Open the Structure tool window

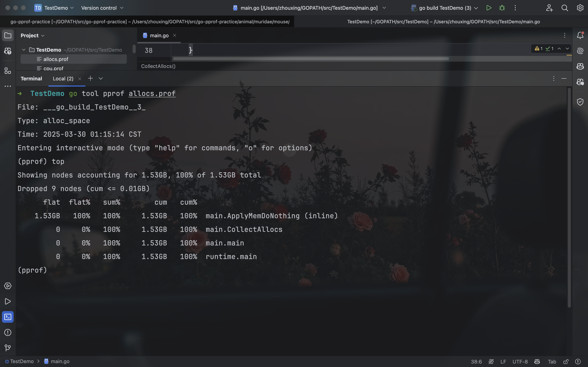point(8,71)
